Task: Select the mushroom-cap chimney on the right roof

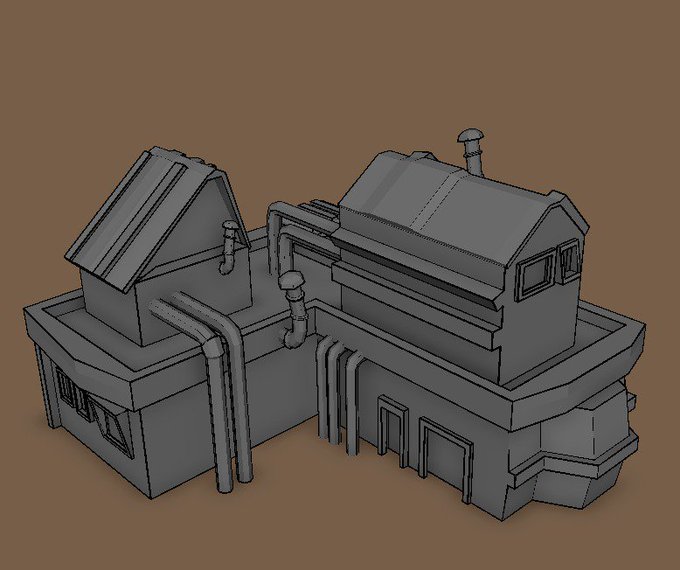Action: pos(471,151)
